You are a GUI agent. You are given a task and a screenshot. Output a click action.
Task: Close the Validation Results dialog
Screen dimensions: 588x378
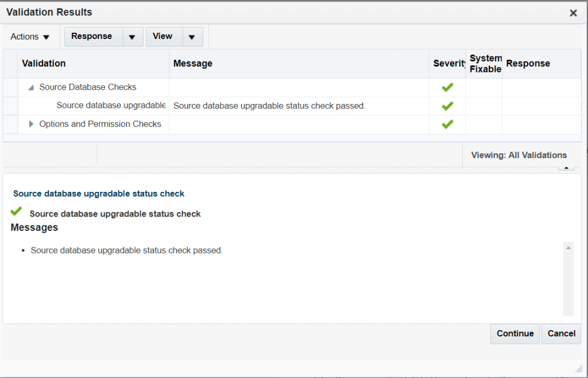coord(572,13)
